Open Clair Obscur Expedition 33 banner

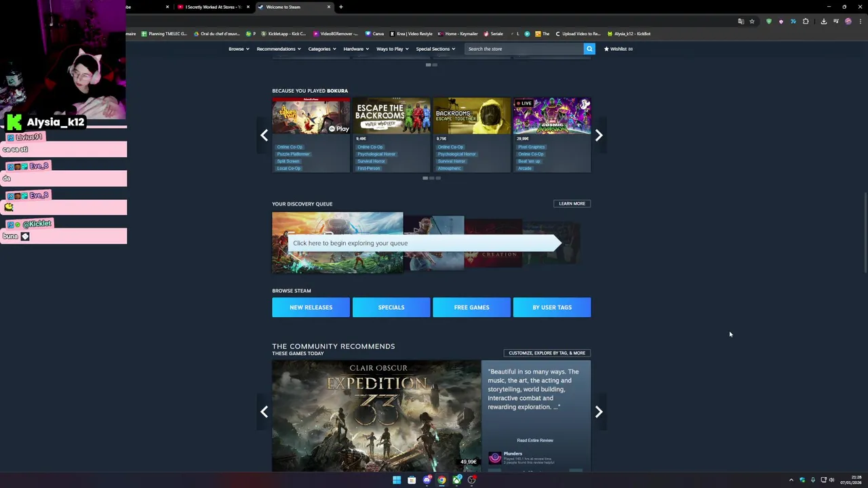tap(376, 415)
